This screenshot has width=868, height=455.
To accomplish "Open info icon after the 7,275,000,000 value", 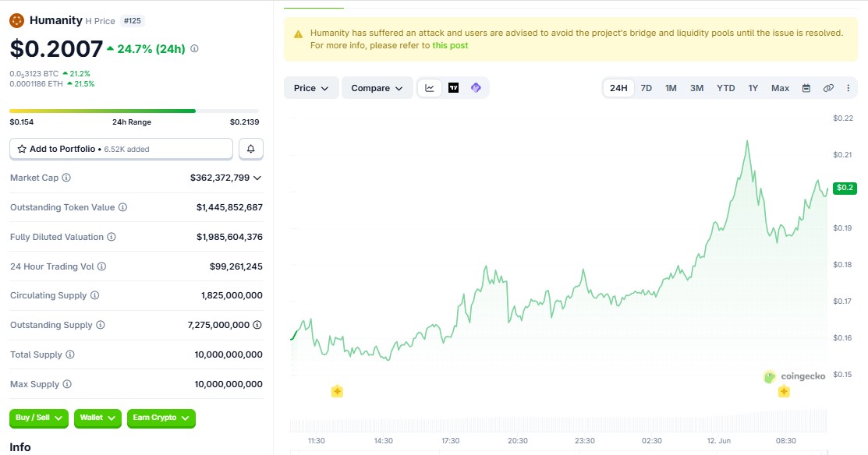I will pyautogui.click(x=257, y=325).
